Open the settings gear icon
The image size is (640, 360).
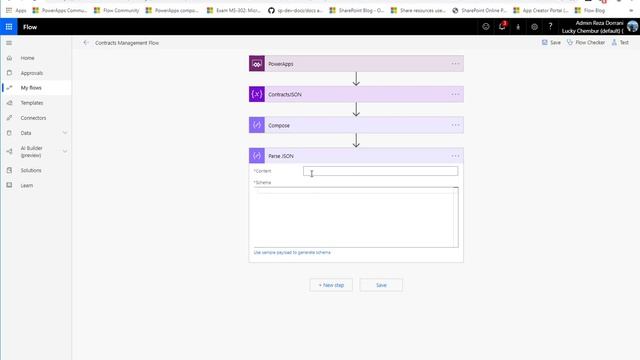point(534,27)
